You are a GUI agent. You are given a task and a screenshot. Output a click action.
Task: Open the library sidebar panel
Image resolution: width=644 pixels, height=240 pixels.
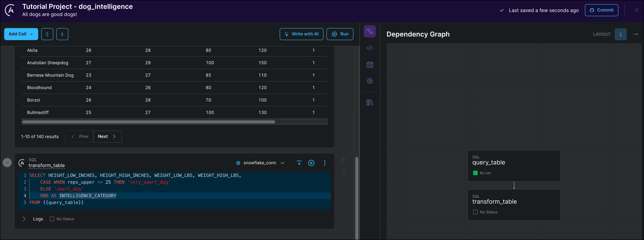[370, 102]
